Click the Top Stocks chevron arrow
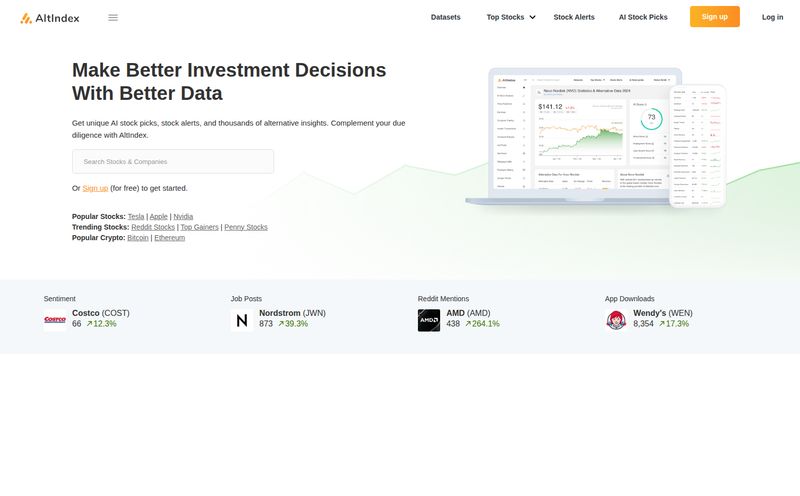The image size is (800, 496). click(532, 17)
